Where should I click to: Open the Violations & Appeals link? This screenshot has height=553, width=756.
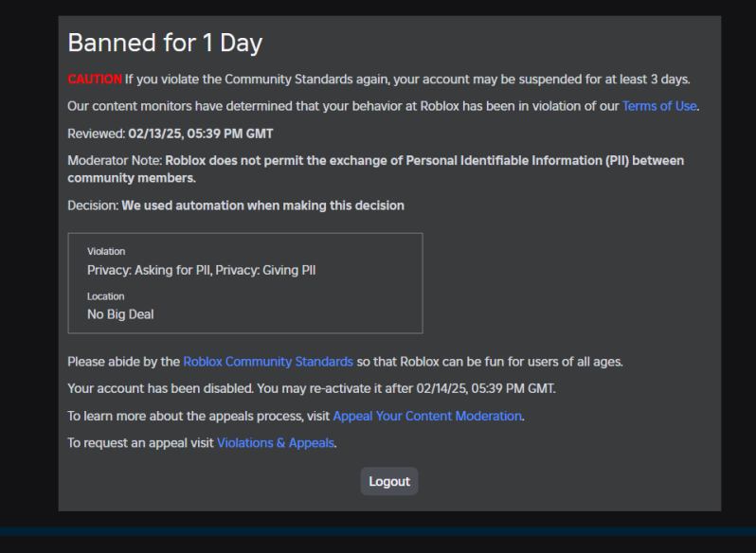pos(276,443)
